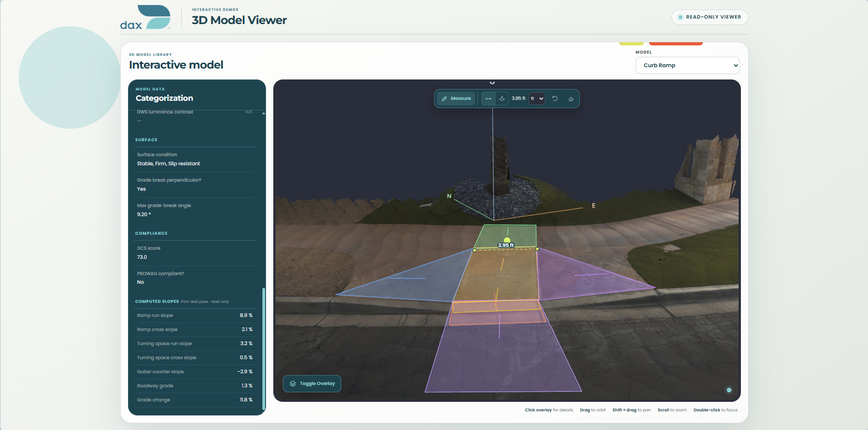Click the left measurement endpoint handle
868x430 pixels.
pos(474,250)
